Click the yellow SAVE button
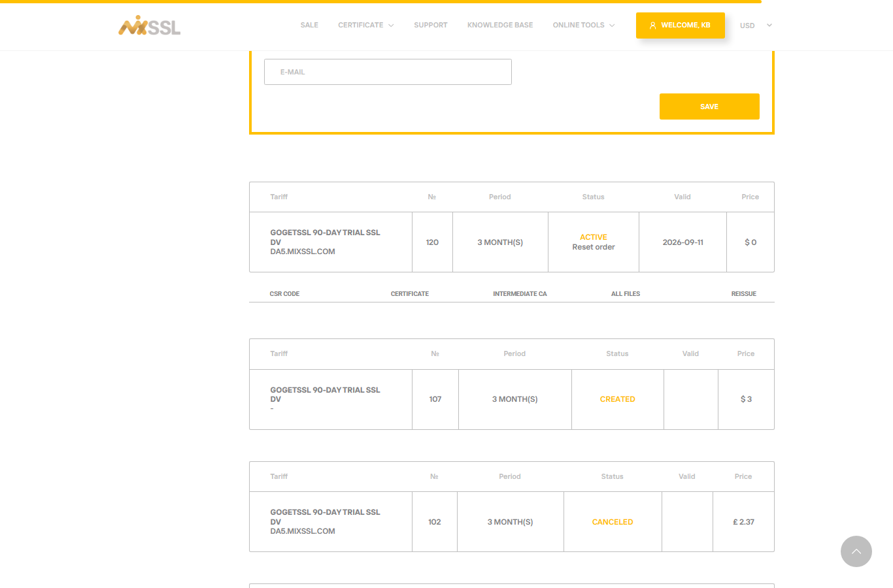 (x=709, y=106)
